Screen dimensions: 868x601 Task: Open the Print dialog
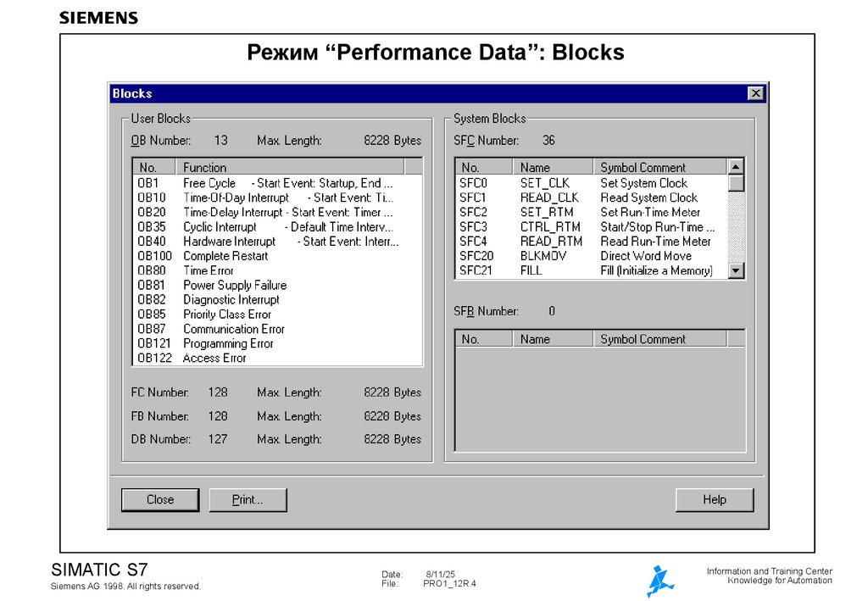pyautogui.click(x=248, y=499)
